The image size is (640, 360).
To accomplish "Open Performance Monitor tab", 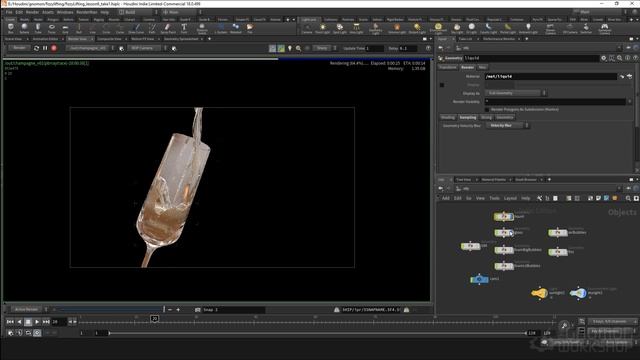I will 499,39.
